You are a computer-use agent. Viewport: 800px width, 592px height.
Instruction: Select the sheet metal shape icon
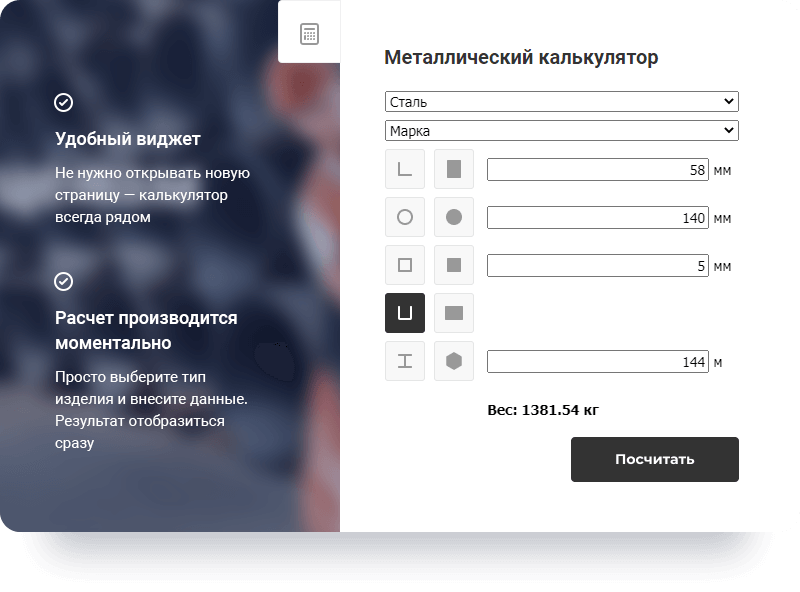pyautogui.click(x=453, y=169)
